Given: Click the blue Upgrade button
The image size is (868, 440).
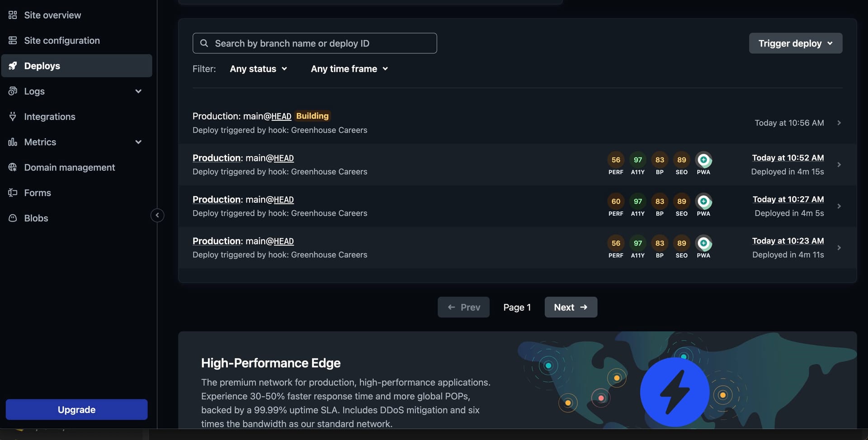Looking at the screenshot, I should coord(76,410).
